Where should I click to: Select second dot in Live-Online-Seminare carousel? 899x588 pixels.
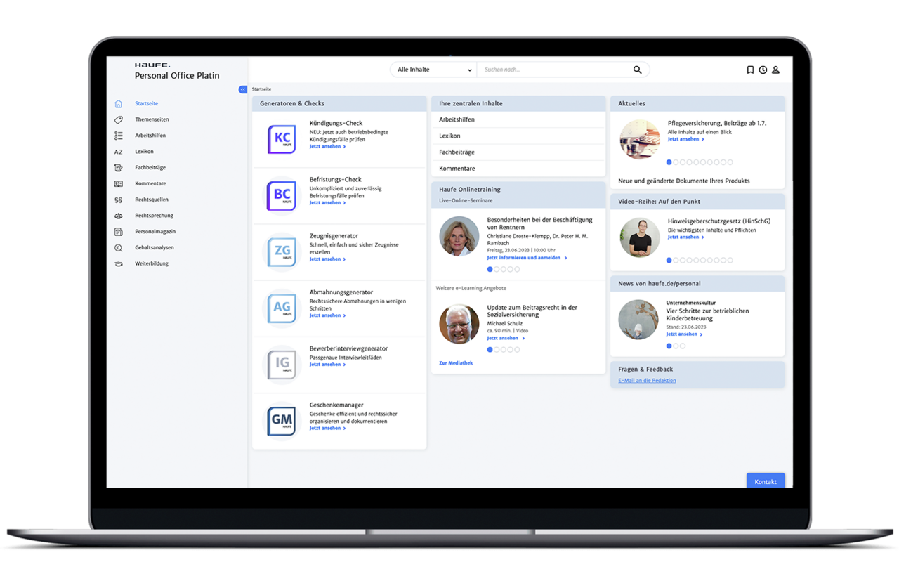point(497,269)
